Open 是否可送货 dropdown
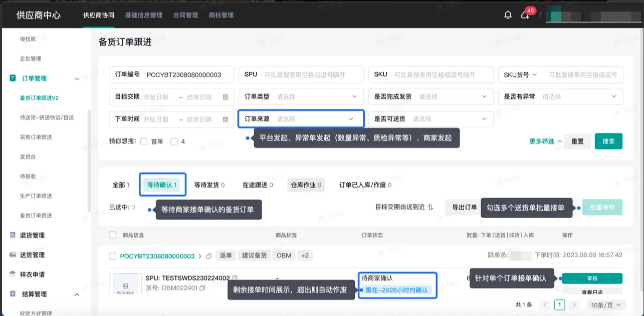This screenshot has height=316, width=644. point(431,119)
